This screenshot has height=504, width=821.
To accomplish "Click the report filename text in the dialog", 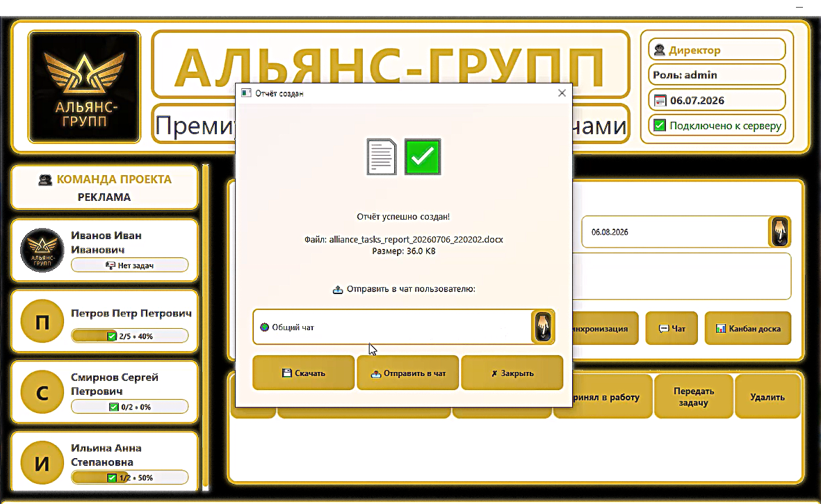I will (x=404, y=239).
